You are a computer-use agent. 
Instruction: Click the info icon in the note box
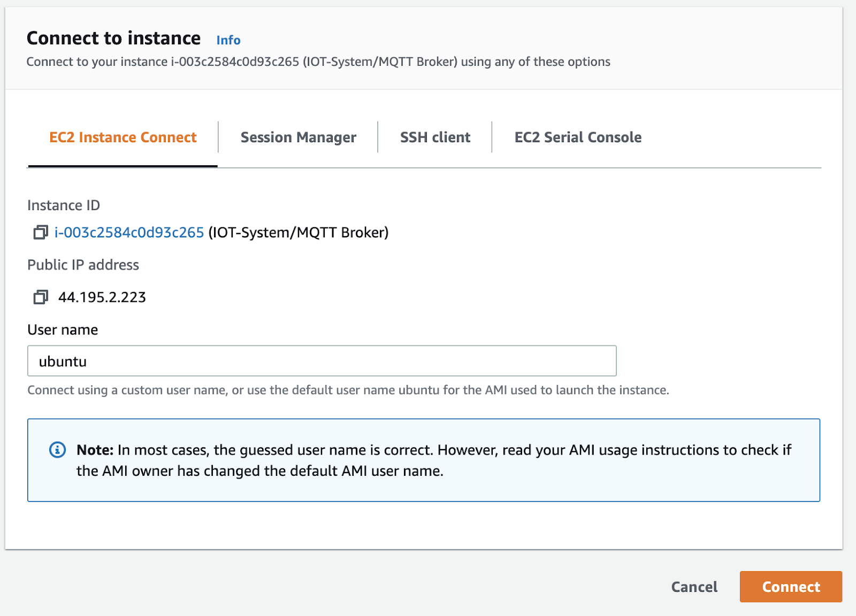[x=57, y=450]
